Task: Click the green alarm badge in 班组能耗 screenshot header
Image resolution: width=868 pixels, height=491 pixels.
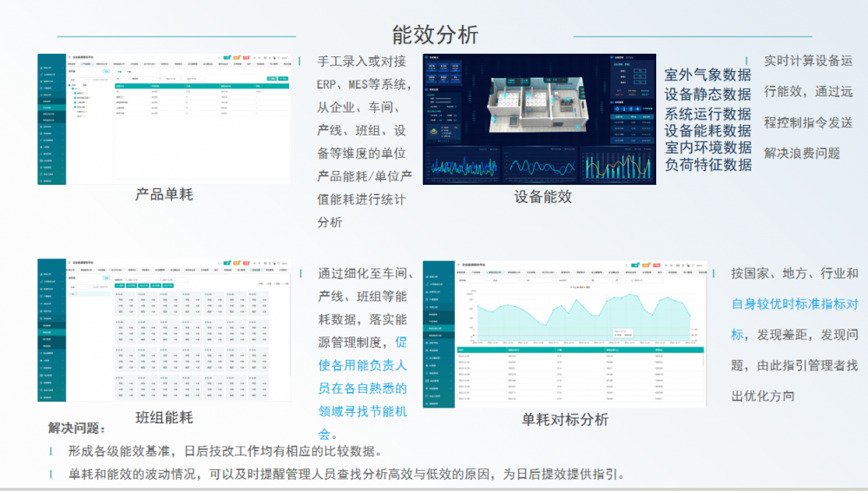Action: [227, 264]
